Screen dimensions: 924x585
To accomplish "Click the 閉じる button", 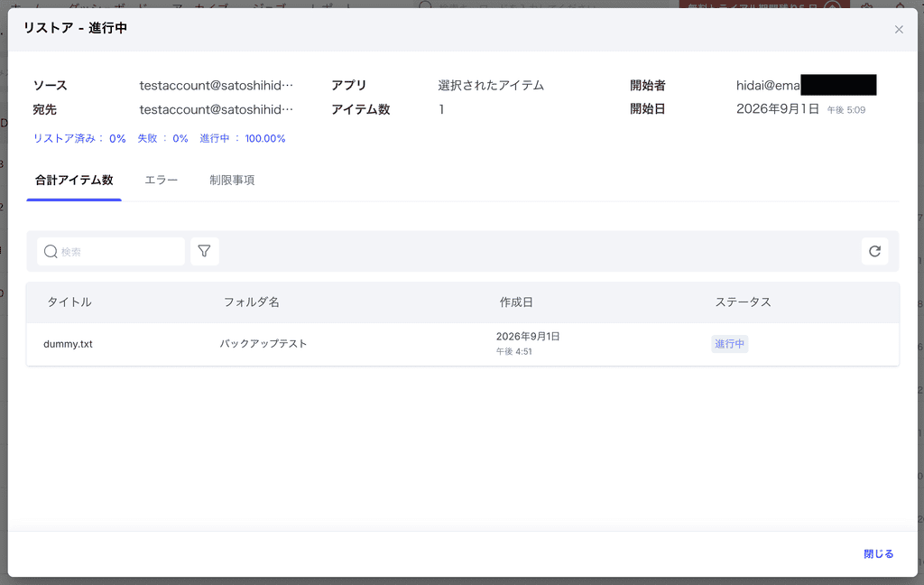I will pos(879,553).
